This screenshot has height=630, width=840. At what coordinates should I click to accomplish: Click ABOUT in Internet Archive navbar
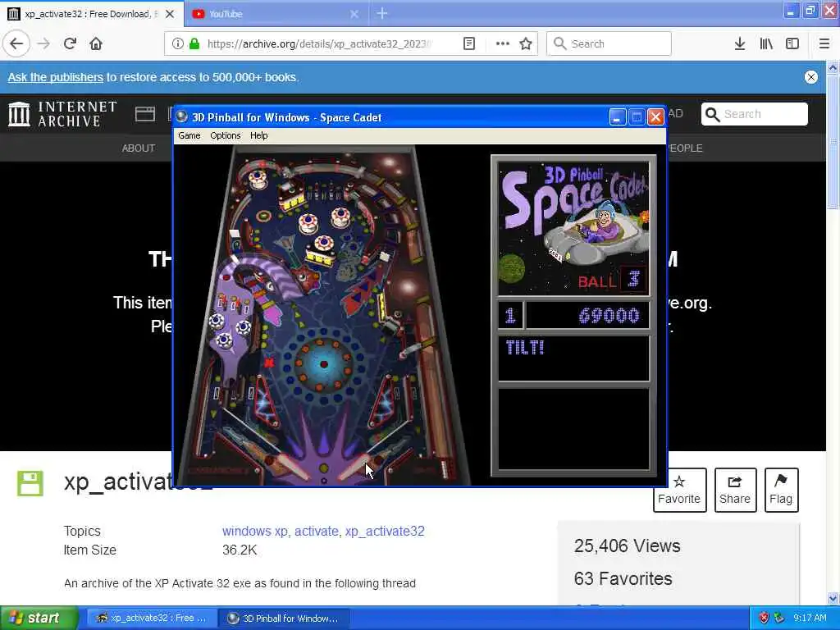pyautogui.click(x=138, y=148)
